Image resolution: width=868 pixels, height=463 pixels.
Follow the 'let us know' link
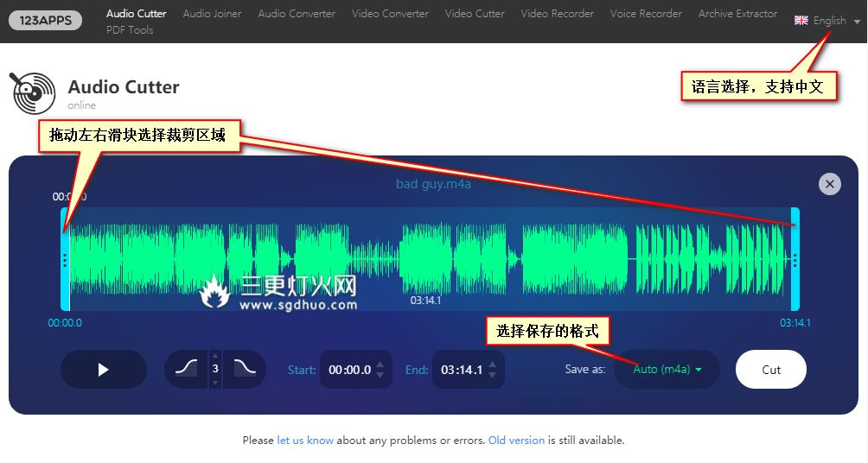[305, 440]
